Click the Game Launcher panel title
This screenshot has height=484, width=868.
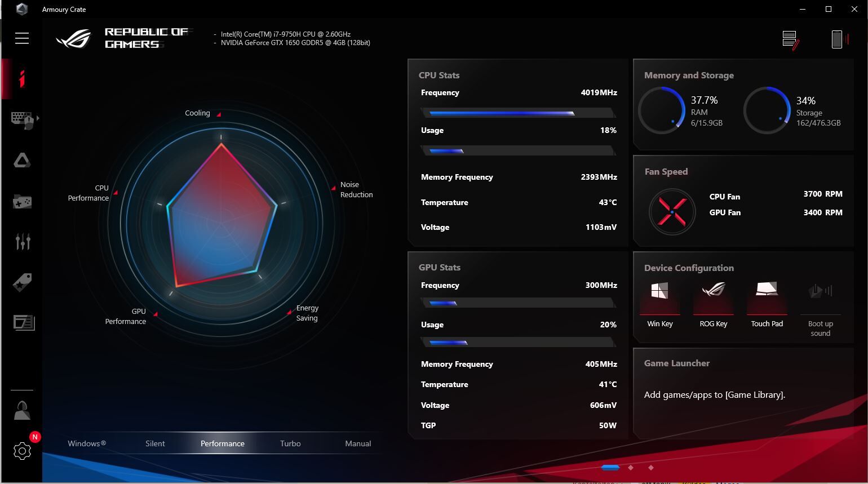pos(677,363)
